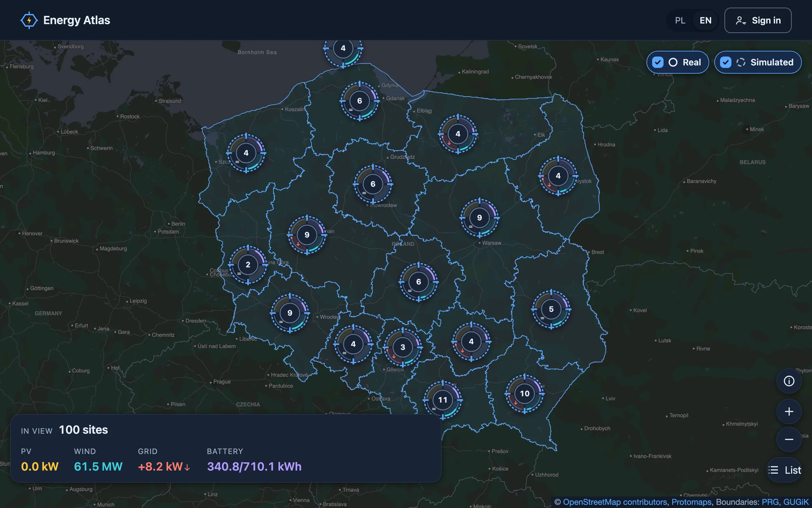Select the cluster of 10 sites
The height and width of the screenshot is (508, 812).
point(524,393)
